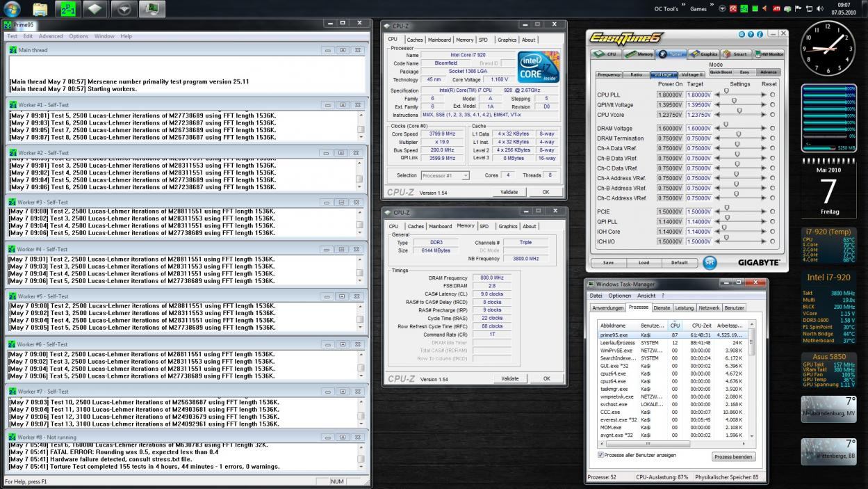
Task: Uncheck Prozesse aller Benutzer anzeigen checkbox
Action: pos(601,455)
